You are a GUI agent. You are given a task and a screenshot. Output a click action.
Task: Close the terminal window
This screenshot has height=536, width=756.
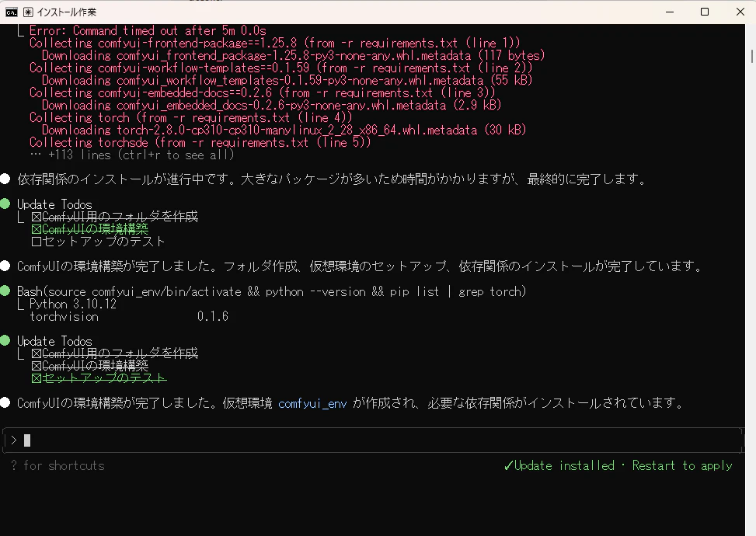click(740, 12)
